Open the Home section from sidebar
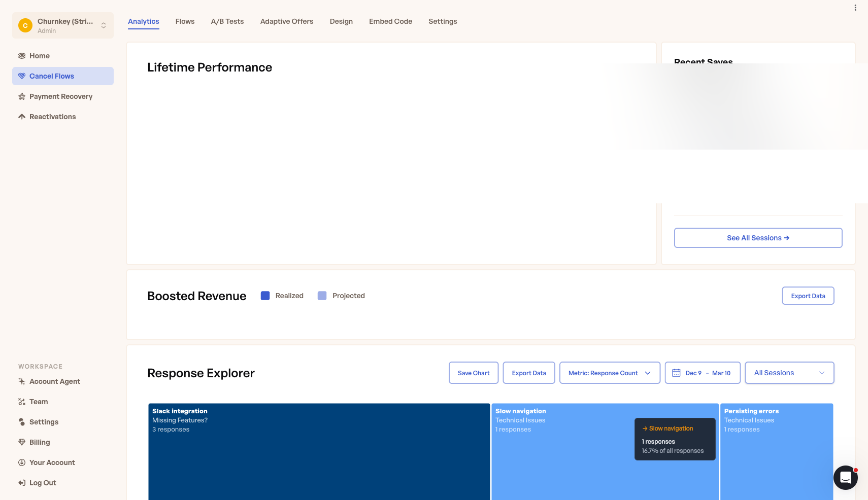 click(x=39, y=56)
